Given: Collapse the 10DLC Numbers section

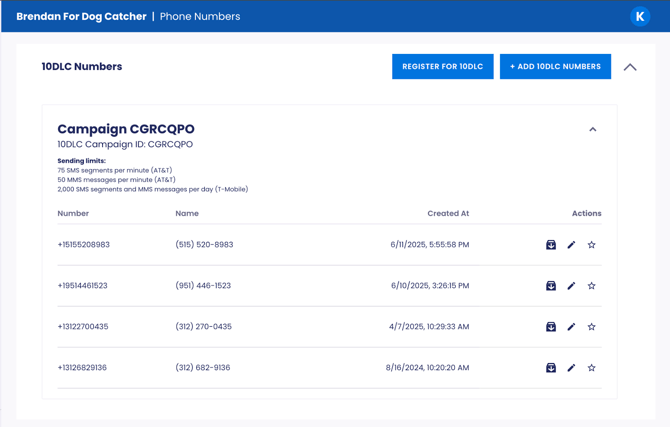Looking at the screenshot, I should pyautogui.click(x=630, y=67).
